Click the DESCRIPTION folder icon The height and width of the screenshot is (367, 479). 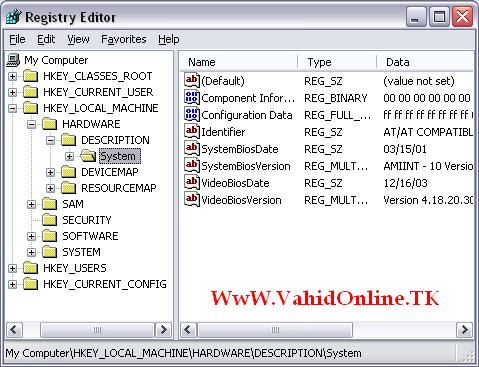(x=69, y=140)
